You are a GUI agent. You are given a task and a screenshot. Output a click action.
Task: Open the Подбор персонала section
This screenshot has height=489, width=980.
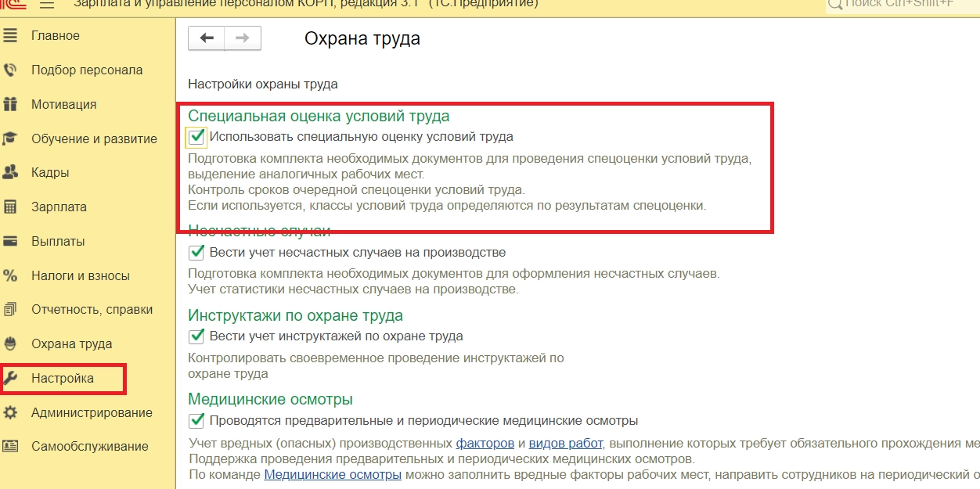click(x=88, y=70)
